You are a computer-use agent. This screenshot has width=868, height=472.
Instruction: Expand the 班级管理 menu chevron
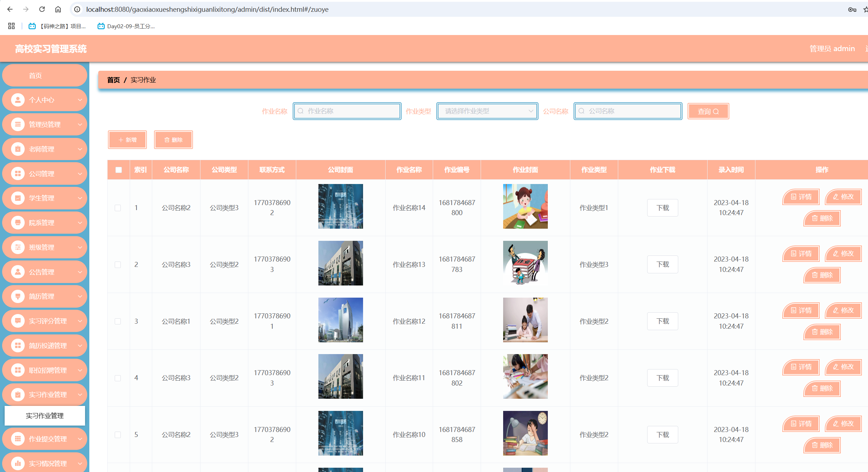(80, 248)
